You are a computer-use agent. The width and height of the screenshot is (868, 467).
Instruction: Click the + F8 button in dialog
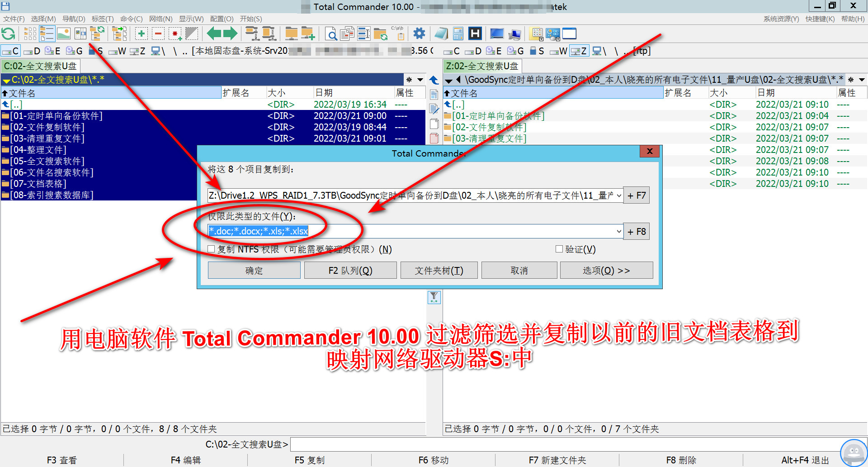(637, 232)
